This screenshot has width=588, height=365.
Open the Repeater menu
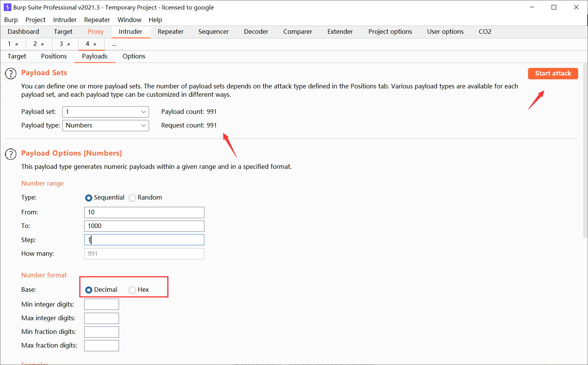coord(97,20)
